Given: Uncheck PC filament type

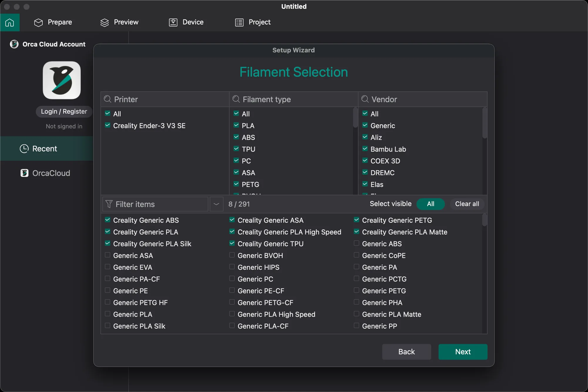Looking at the screenshot, I should tap(236, 161).
